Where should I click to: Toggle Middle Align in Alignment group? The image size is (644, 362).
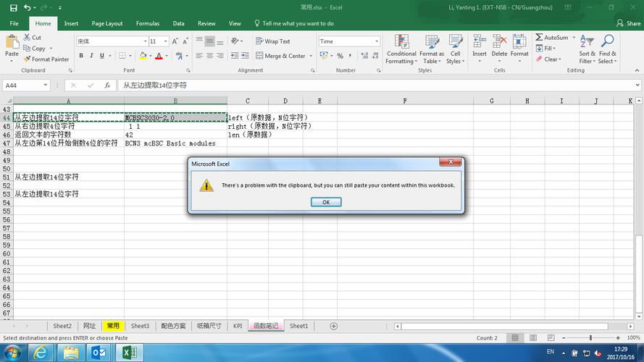209,41
